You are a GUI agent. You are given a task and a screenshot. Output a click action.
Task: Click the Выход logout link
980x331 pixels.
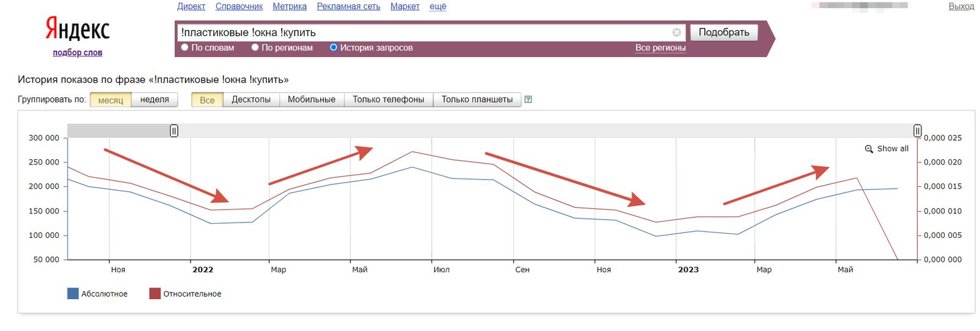point(960,6)
